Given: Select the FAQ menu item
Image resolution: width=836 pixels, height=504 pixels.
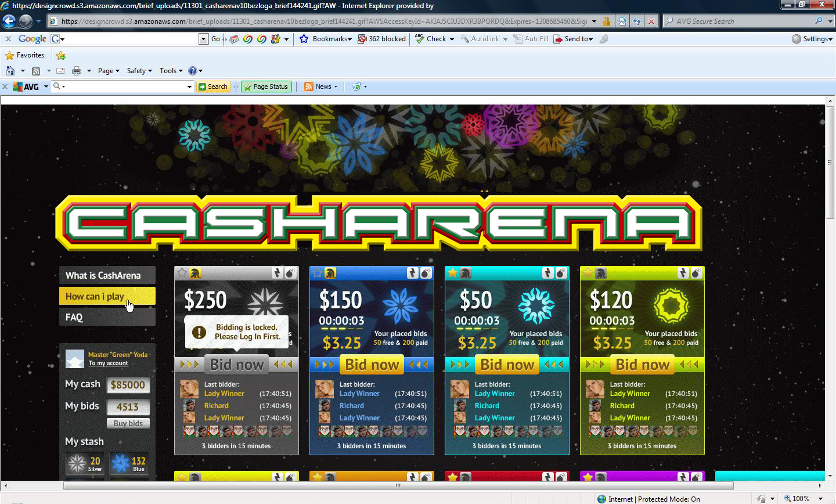Looking at the screenshot, I should (74, 317).
